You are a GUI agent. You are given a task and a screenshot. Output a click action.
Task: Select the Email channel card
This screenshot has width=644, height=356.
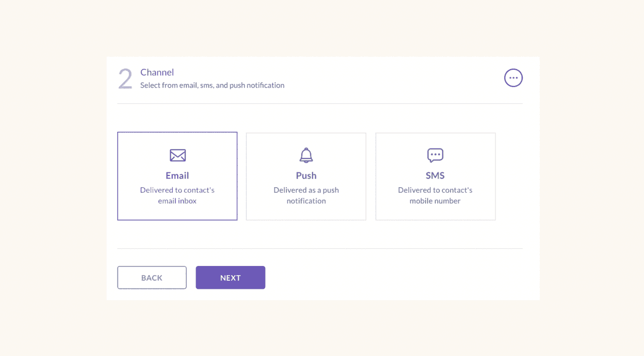tap(177, 176)
